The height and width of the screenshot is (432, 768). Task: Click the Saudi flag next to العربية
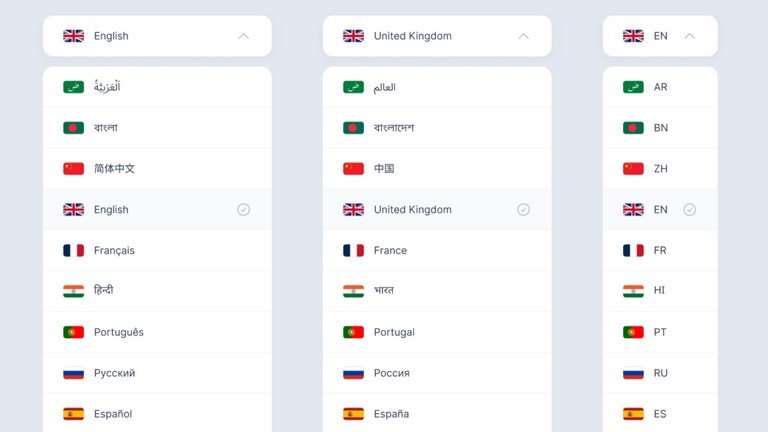click(73, 87)
